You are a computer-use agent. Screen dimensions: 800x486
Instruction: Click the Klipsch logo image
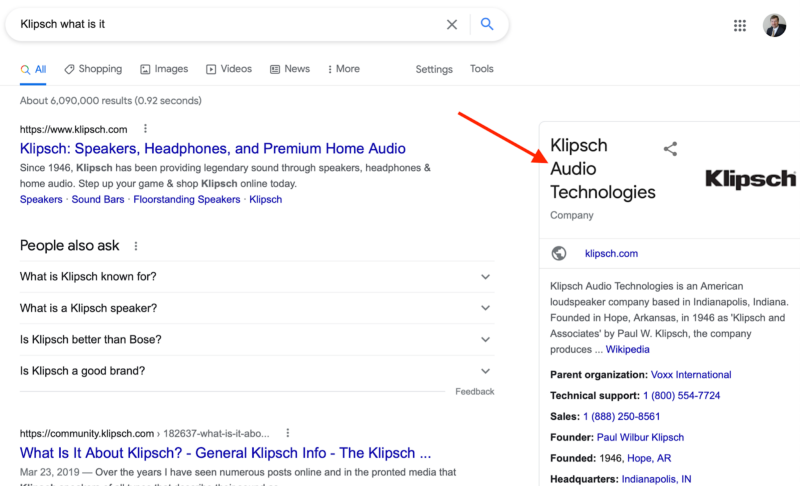(x=750, y=179)
